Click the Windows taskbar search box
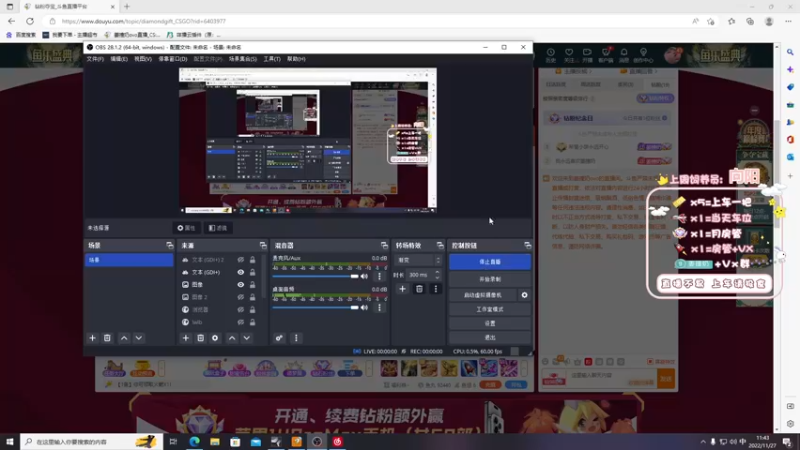800x450 pixels. [92, 441]
